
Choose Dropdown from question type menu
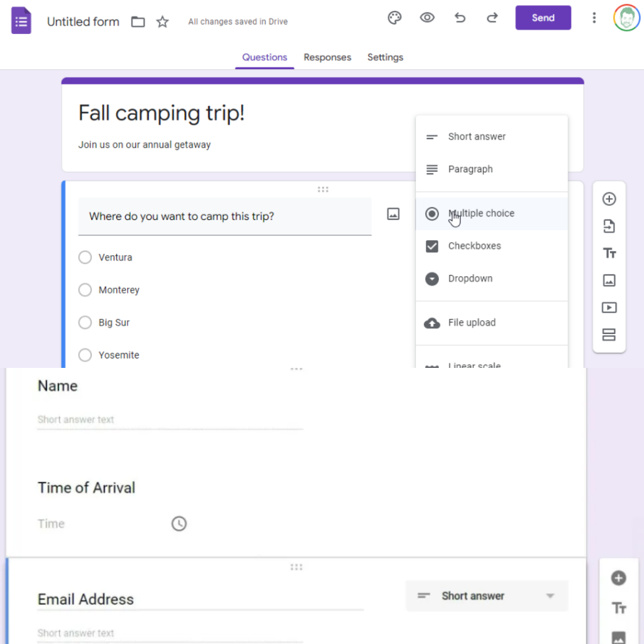coord(470,279)
